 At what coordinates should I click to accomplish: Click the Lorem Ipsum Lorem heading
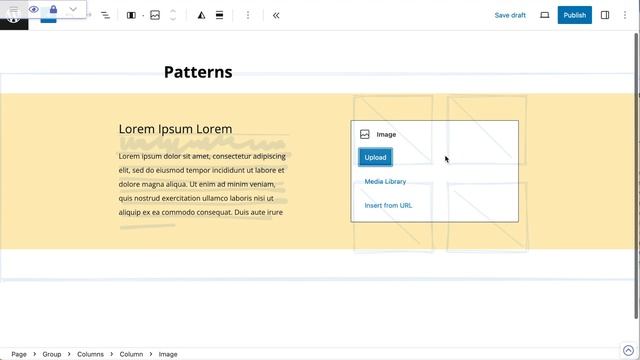[x=176, y=129]
